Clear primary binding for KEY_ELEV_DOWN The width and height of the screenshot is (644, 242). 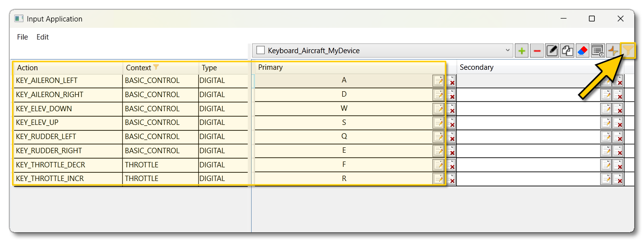click(451, 109)
